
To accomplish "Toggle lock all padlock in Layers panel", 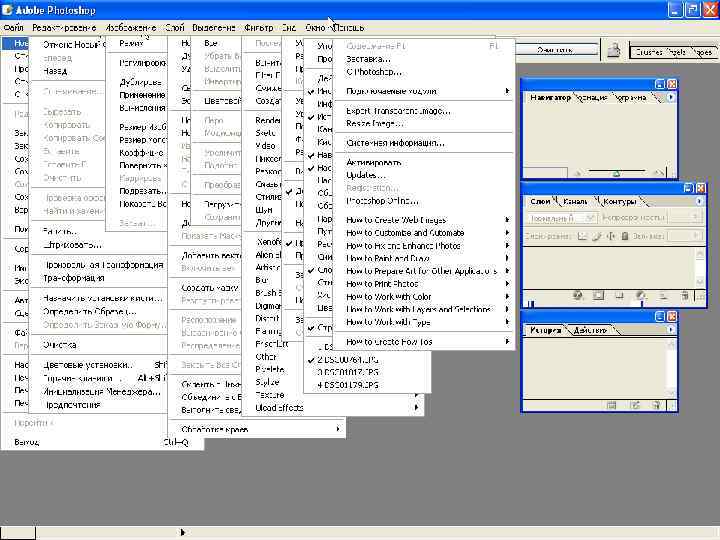I will [x=624, y=236].
